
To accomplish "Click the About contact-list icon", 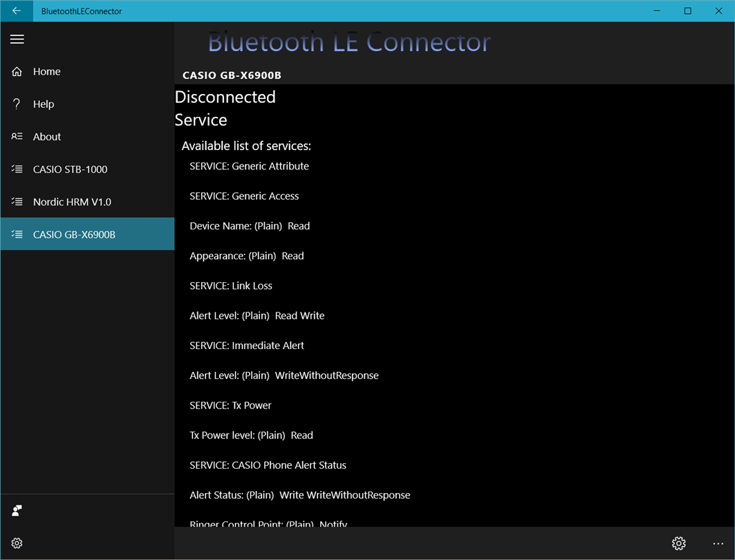I will (x=17, y=136).
